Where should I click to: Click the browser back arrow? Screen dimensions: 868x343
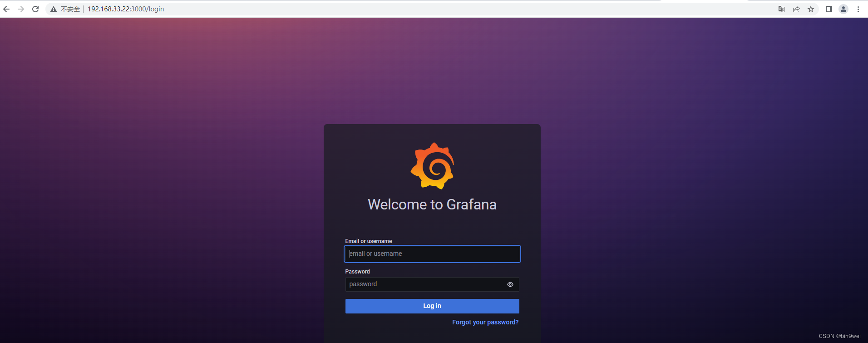(x=6, y=9)
